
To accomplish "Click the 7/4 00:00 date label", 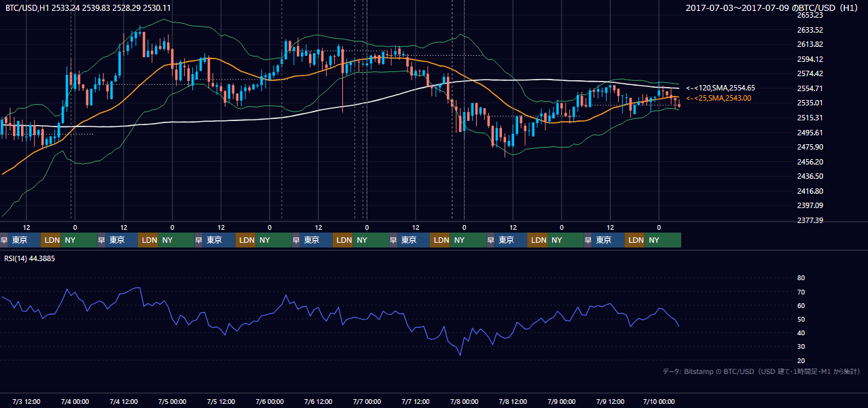I will click(x=75, y=401).
